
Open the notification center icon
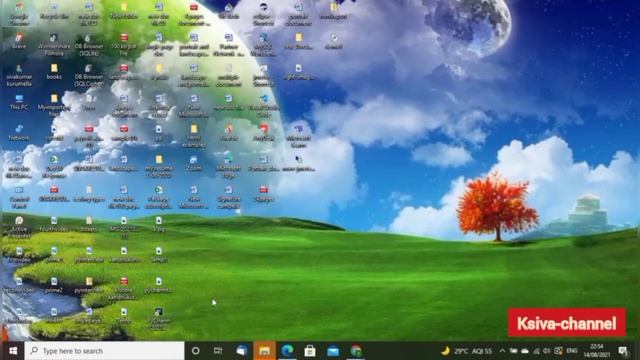(623, 351)
